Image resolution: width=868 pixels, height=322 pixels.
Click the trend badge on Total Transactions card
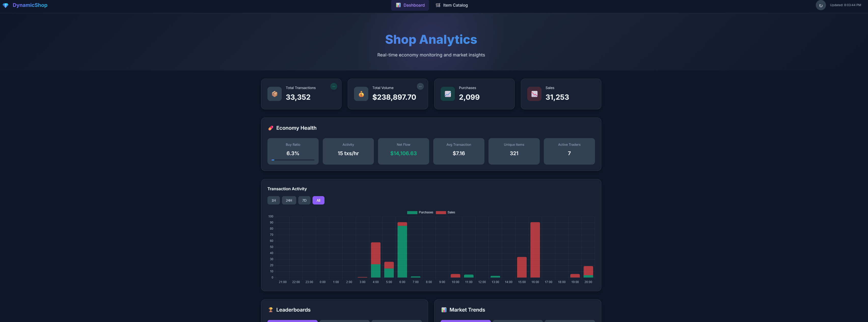tap(334, 86)
